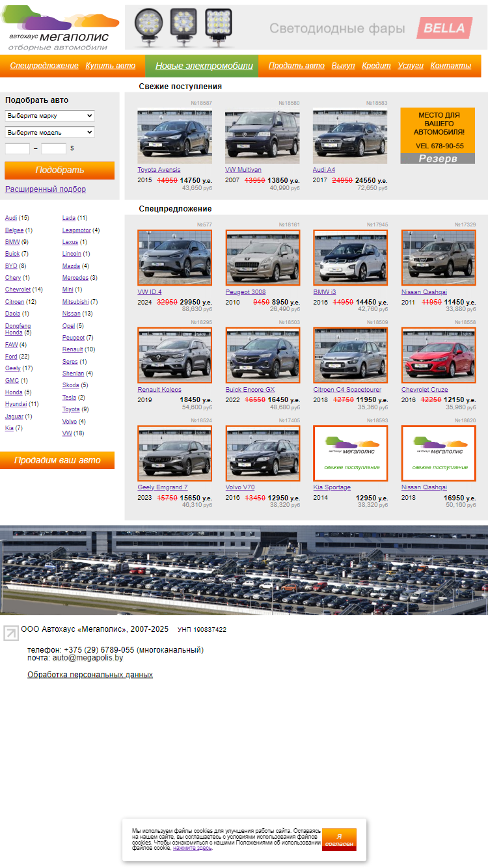Screen dimensions: 488x868
Task: Filter by Hyundai brand link
Action: pos(16,404)
